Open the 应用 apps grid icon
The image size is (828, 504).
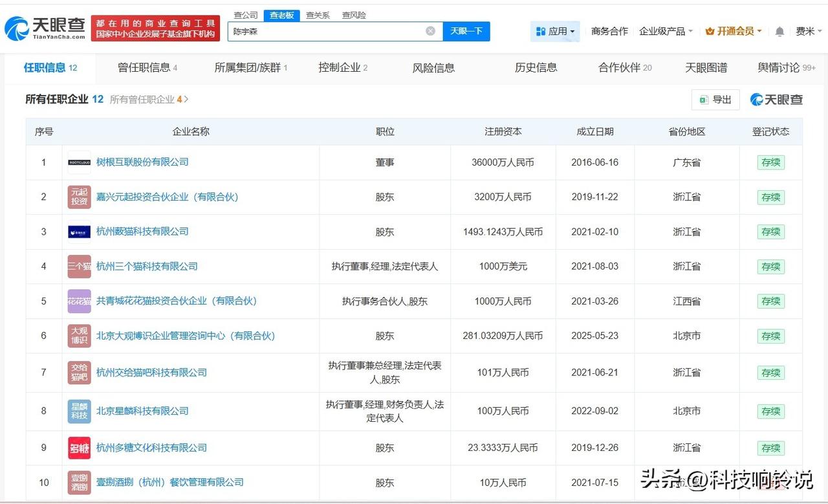[x=541, y=31]
